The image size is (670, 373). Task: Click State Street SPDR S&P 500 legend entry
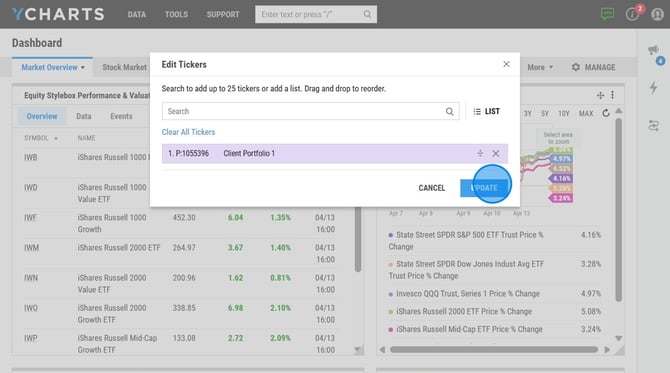[466, 241]
